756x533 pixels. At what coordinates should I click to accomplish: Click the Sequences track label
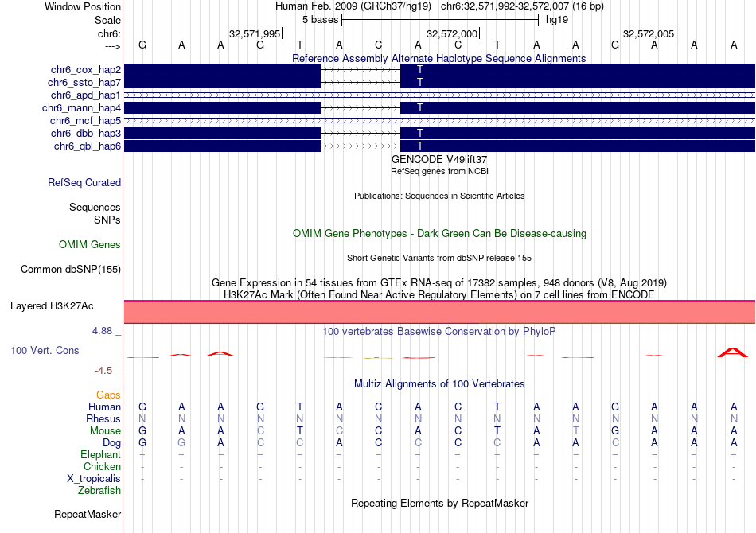95,207
